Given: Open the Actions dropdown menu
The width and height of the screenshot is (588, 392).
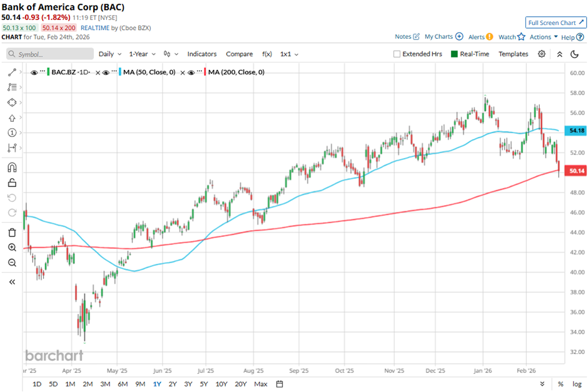Looking at the screenshot, I should click(543, 37).
